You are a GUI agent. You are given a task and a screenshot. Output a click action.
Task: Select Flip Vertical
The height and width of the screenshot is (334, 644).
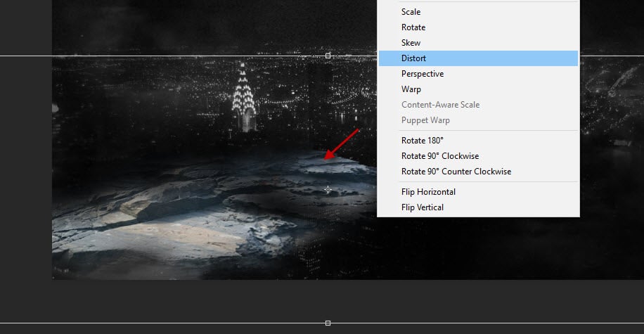click(422, 207)
